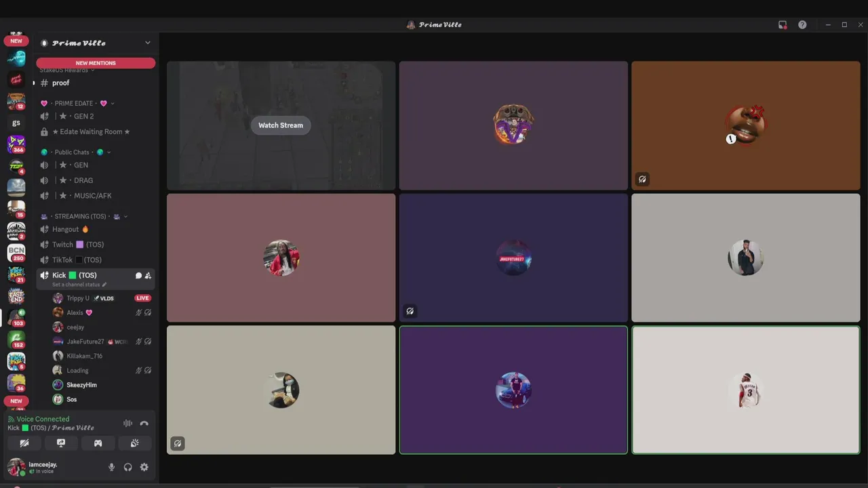Focus the tile with purple owl avatar
This screenshot has width=868, height=488.
coord(513,125)
